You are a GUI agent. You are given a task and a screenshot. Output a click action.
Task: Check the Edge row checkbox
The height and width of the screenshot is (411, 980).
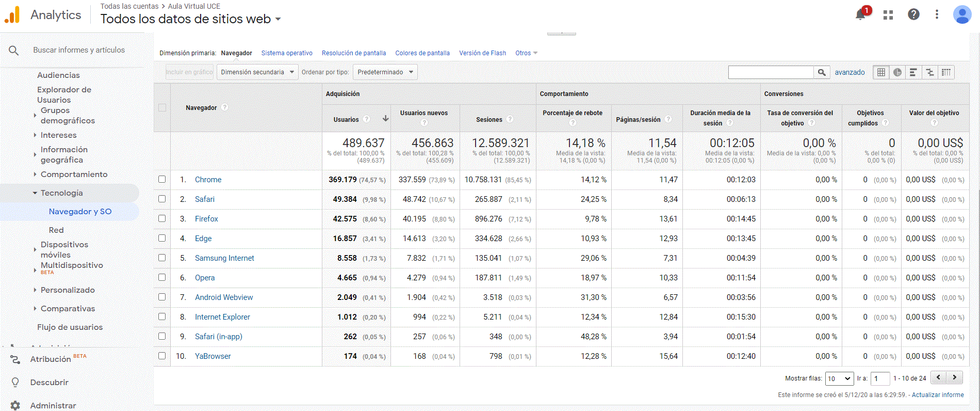click(162, 238)
